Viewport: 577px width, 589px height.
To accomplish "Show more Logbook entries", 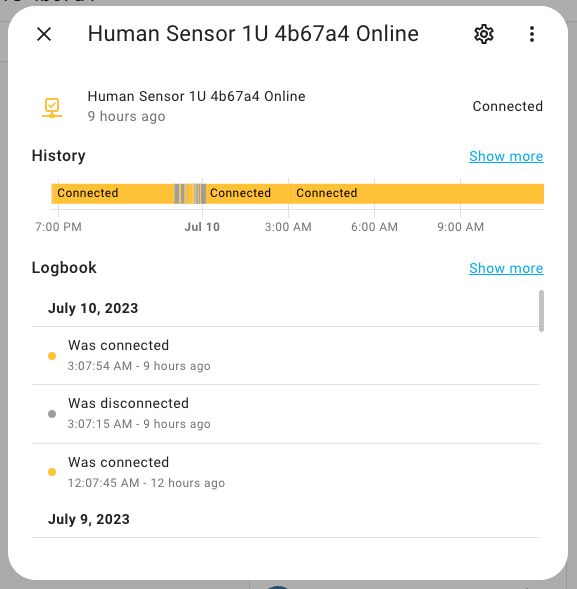I will (x=506, y=268).
